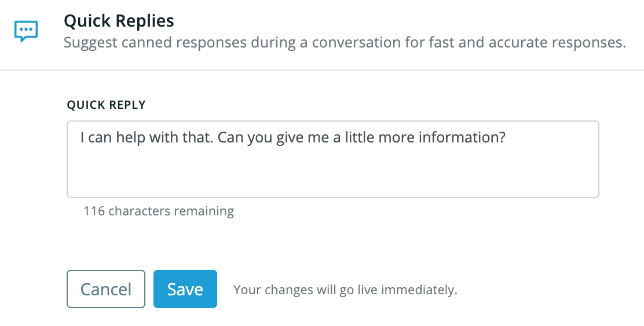Place cursor at end of 'information?' text
The height and width of the screenshot is (326, 644).
(x=506, y=138)
